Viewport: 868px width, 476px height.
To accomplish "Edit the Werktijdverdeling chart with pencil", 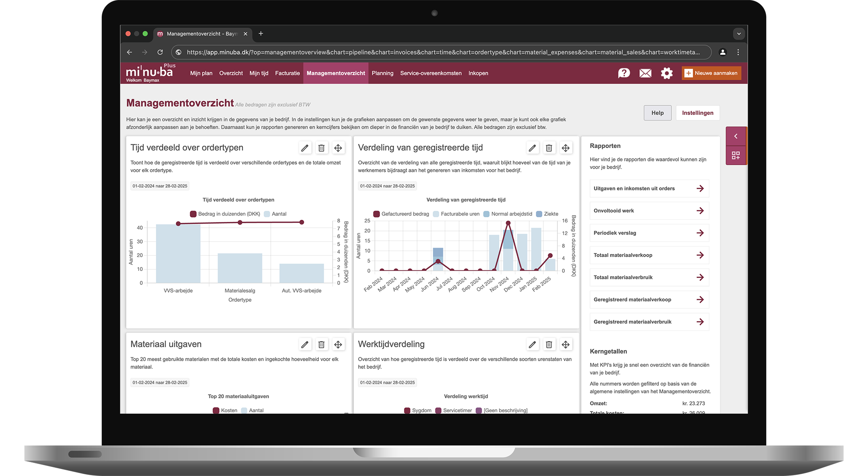I will [532, 345].
